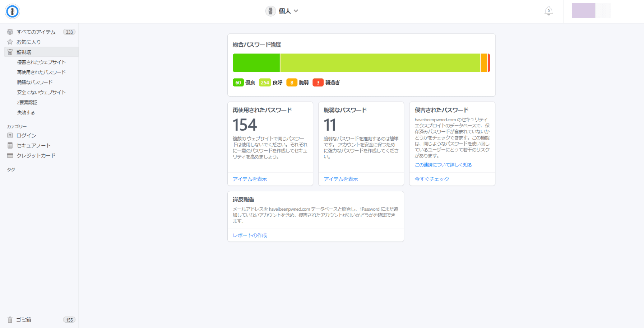This screenshot has height=328, width=644.
Task: Click この連携について詳しく知る link
Action: (443, 165)
